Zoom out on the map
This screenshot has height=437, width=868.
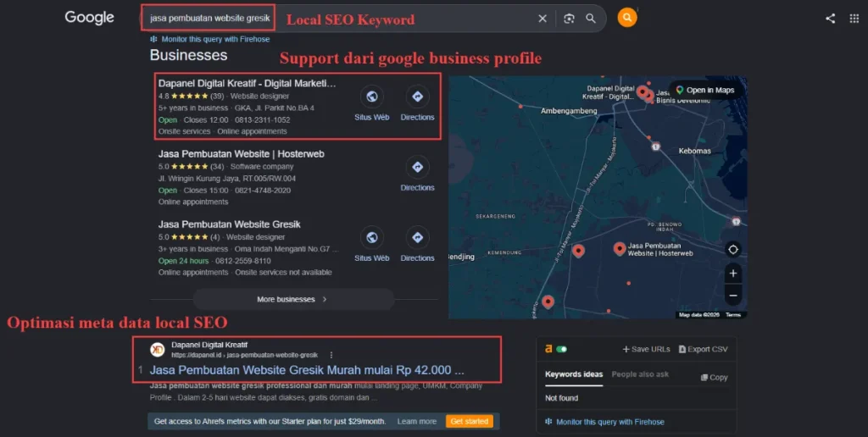pos(733,296)
